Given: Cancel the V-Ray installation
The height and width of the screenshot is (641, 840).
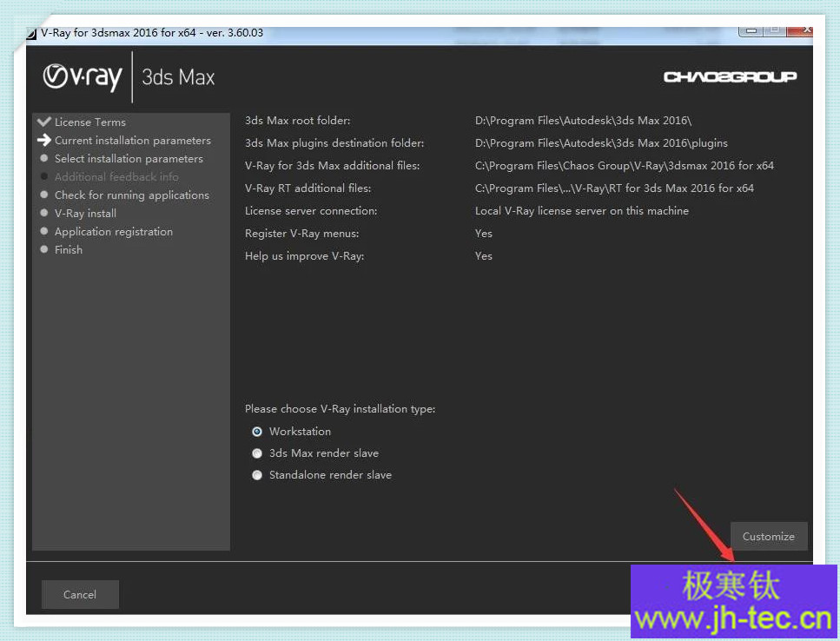Looking at the screenshot, I should click(x=80, y=594).
